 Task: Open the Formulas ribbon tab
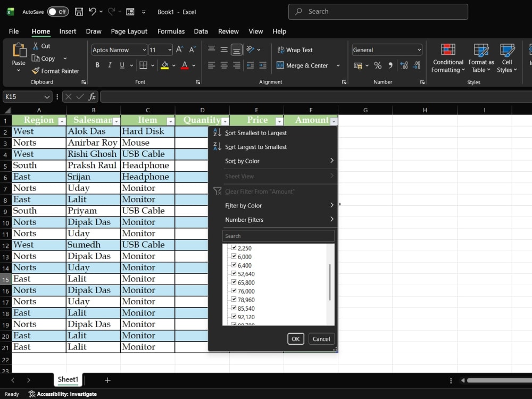click(x=171, y=31)
